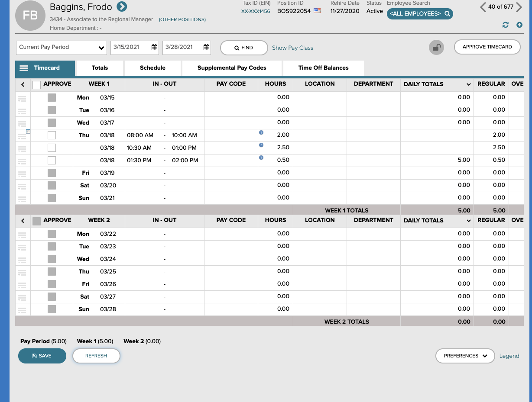Open row menu icon for Thu 03/25
Viewport: 532px width, 402px height.
[22, 272]
